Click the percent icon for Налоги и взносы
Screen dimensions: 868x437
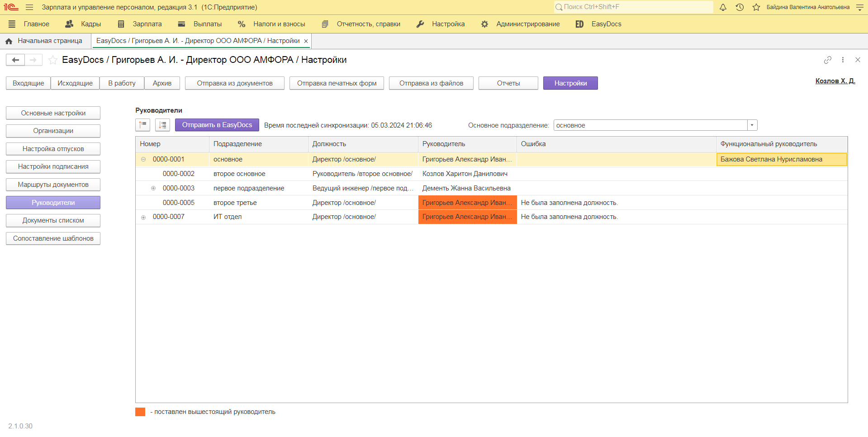[242, 24]
